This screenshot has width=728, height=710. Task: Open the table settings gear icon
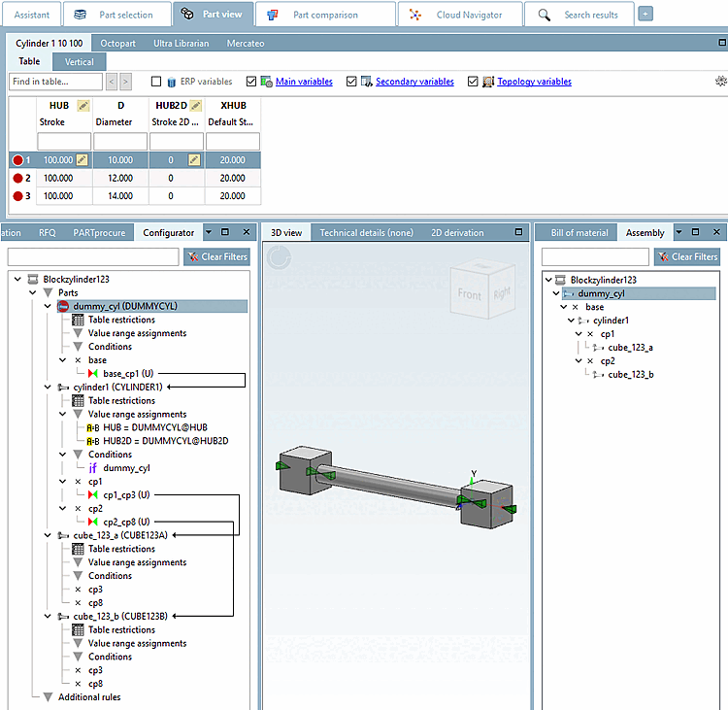click(720, 82)
